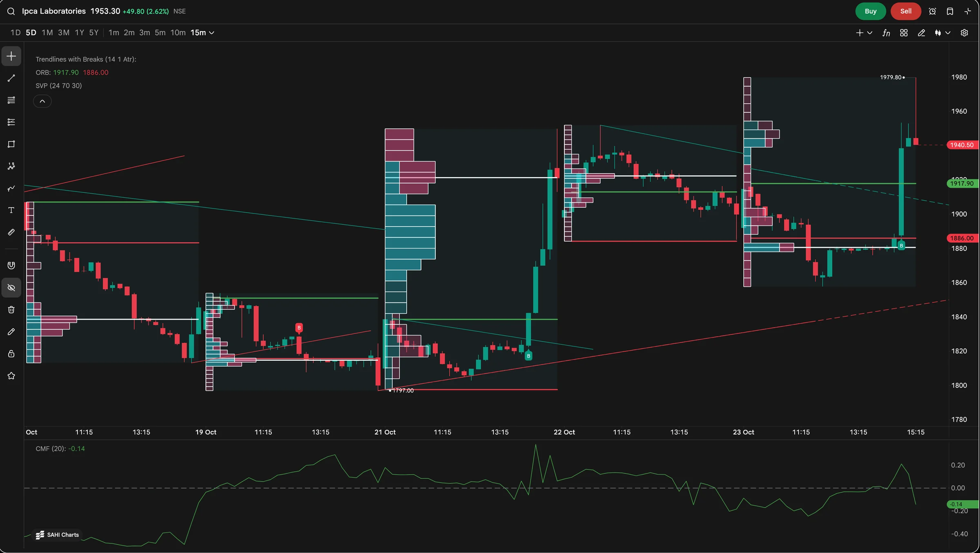Click the green Buy button
The width and height of the screenshot is (980, 553).
[871, 11]
